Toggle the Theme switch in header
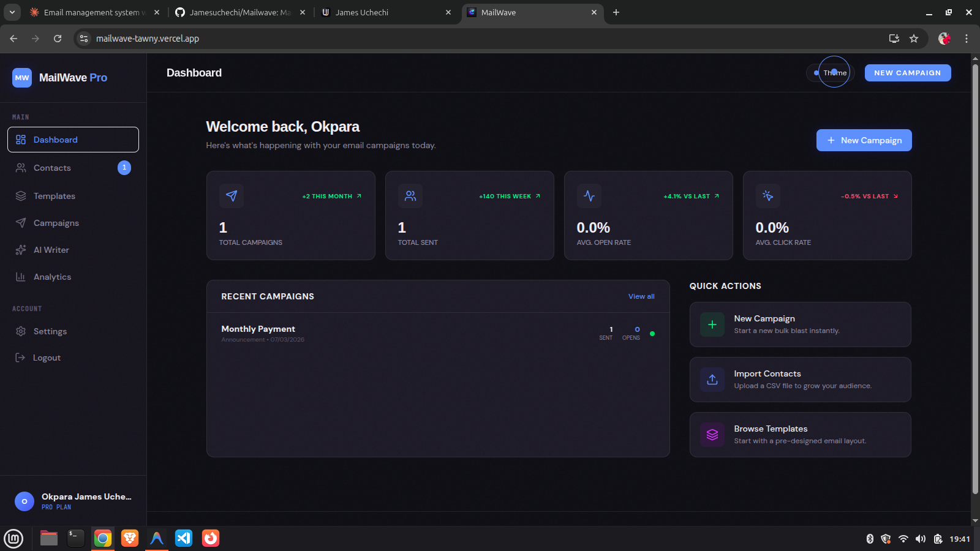This screenshot has height=551, width=980. pos(831,72)
